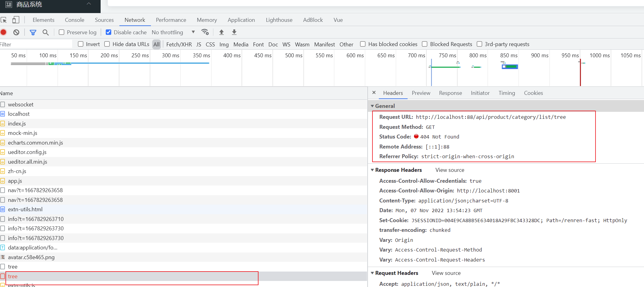Enable the Preserve log checkbox
The height and width of the screenshot is (287, 644).
(x=62, y=32)
